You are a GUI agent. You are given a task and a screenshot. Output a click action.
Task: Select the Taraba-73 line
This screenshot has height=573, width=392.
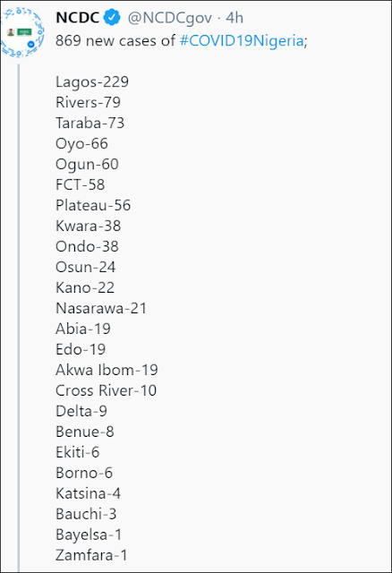(89, 123)
